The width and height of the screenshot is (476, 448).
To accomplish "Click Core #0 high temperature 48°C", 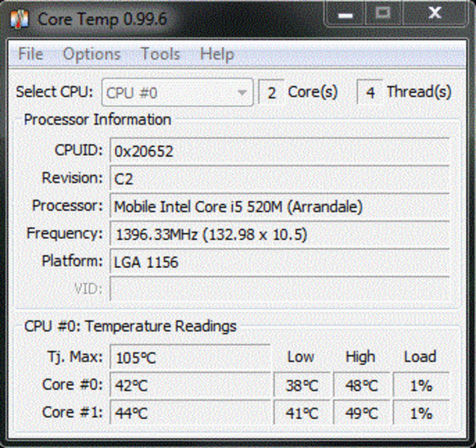I will 361,385.
